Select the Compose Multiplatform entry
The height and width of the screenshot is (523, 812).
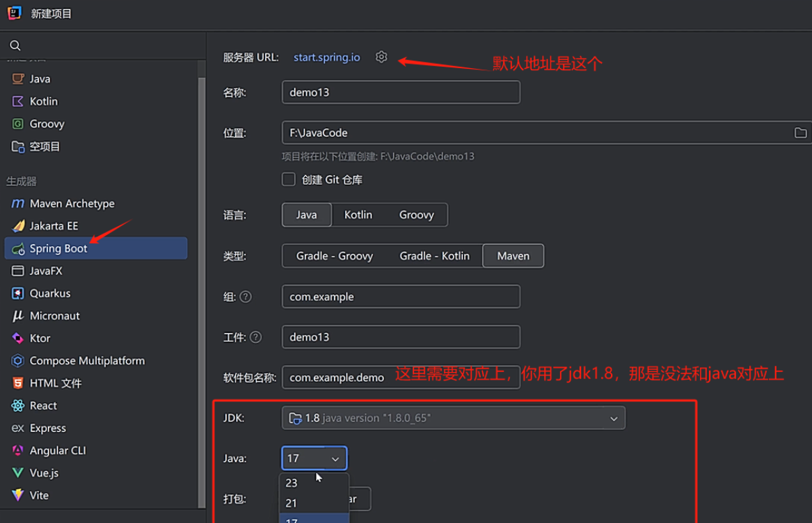[96, 360]
